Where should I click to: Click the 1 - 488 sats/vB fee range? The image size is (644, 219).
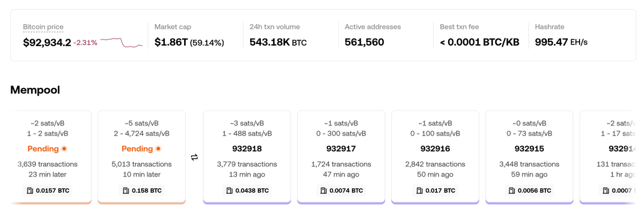click(x=247, y=133)
